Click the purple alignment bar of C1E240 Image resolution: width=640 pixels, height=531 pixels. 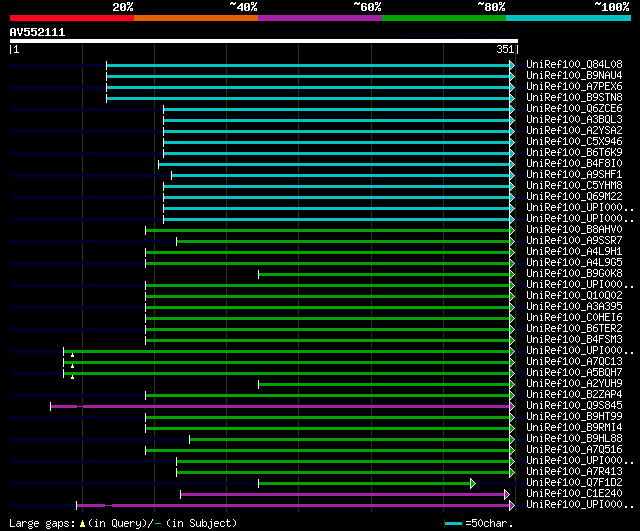pos(342,495)
